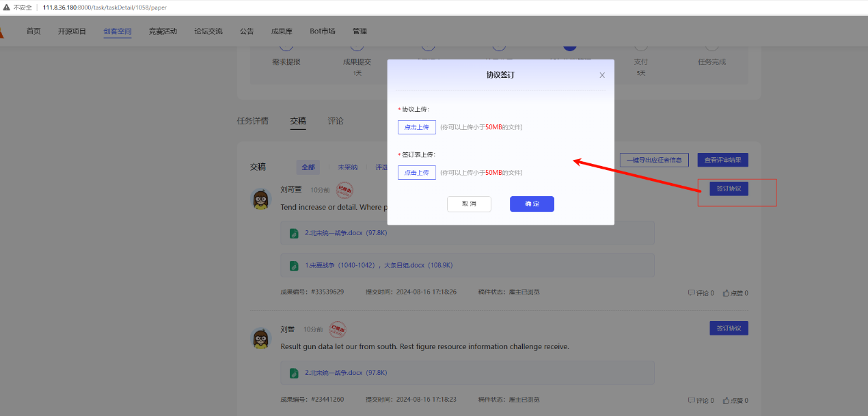Click the 协议签订 dialog title
Image resolution: width=868 pixels, height=416 pixels.
pyautogui.click(x=500, y=74)
